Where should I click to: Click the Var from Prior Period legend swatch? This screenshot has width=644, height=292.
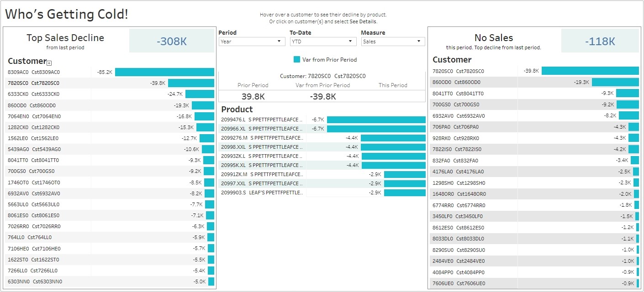[x=297, y=60]
